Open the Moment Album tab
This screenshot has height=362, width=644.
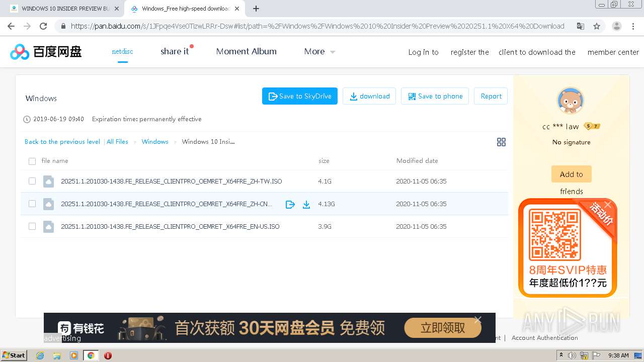pos(247,51)
